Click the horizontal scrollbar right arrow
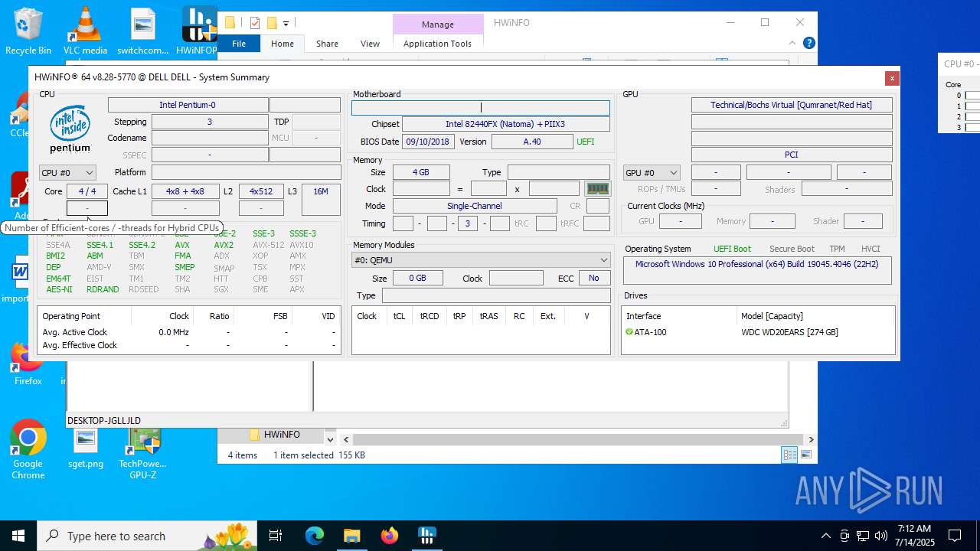980x551 pixels. (x=811, y=439)
